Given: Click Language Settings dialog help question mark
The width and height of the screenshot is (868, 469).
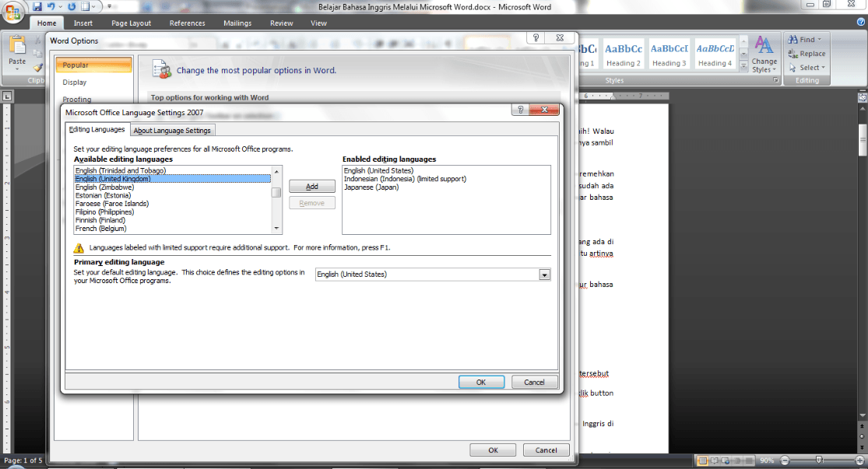Looking at the screenshot, I should pos(520,110).
